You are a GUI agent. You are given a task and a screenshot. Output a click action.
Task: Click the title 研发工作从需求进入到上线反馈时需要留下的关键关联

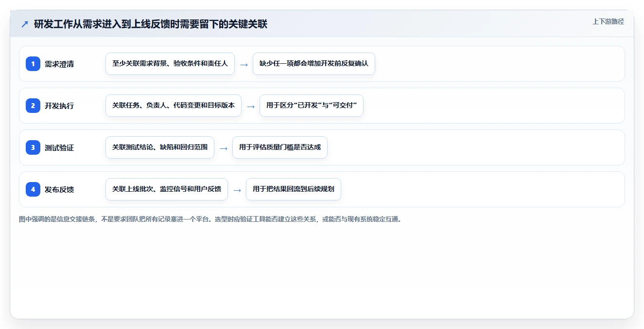pos(151,24)
